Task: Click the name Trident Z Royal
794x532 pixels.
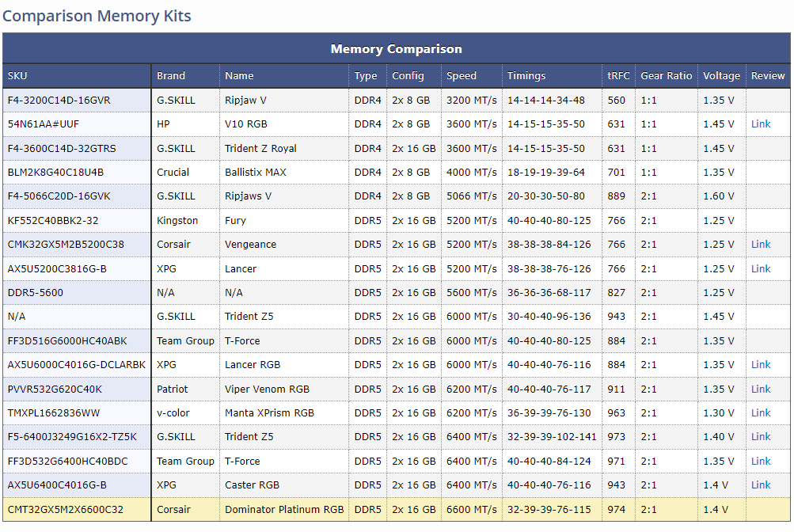Action: [x=260, y=149]
